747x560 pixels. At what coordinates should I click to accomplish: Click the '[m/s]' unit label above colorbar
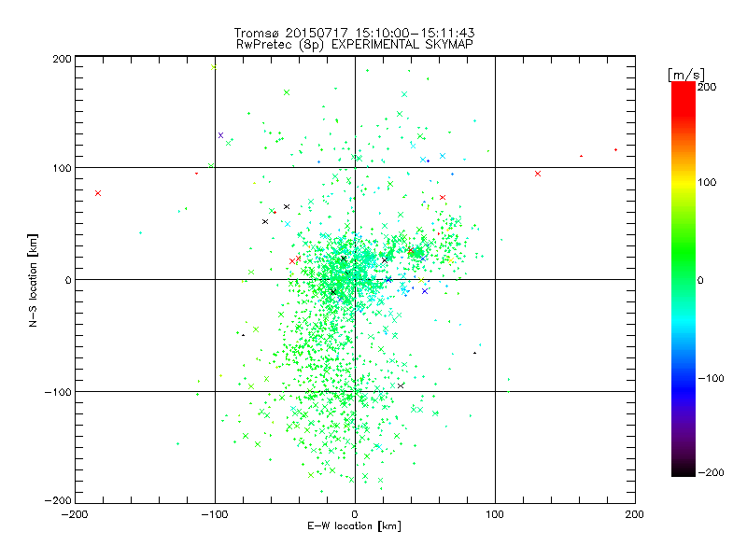click(x=685, y=75)
